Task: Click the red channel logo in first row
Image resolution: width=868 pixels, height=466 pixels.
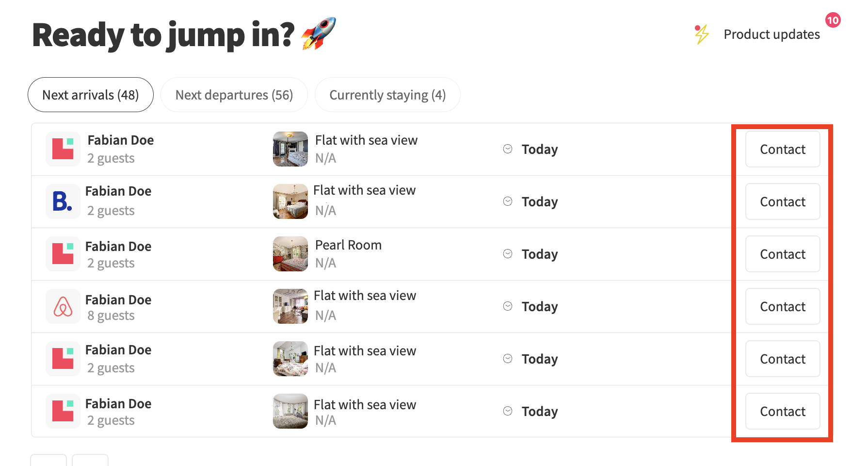Action: 63,149
